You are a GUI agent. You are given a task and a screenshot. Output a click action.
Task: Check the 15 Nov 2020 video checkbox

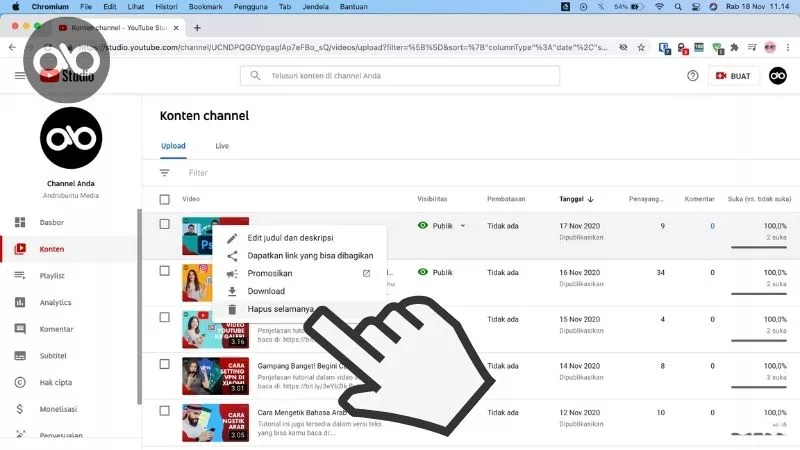(x=164, y=317)
